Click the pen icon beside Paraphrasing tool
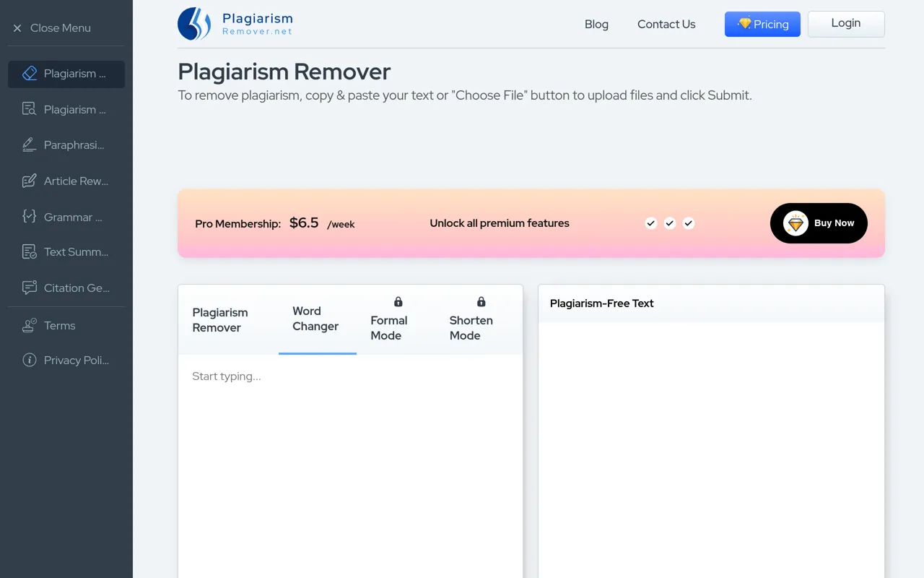Screen dimensions: 924x578 click(30, 144)
